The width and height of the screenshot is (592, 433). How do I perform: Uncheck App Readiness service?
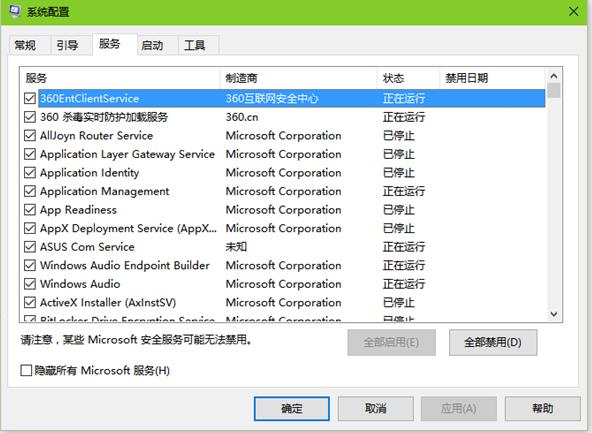coord(30,210)
